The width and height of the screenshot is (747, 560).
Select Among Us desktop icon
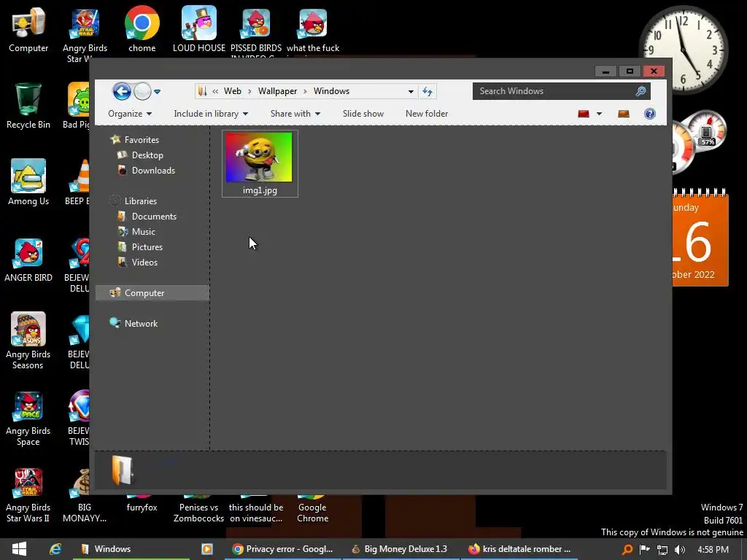click(x=28, y=182)
